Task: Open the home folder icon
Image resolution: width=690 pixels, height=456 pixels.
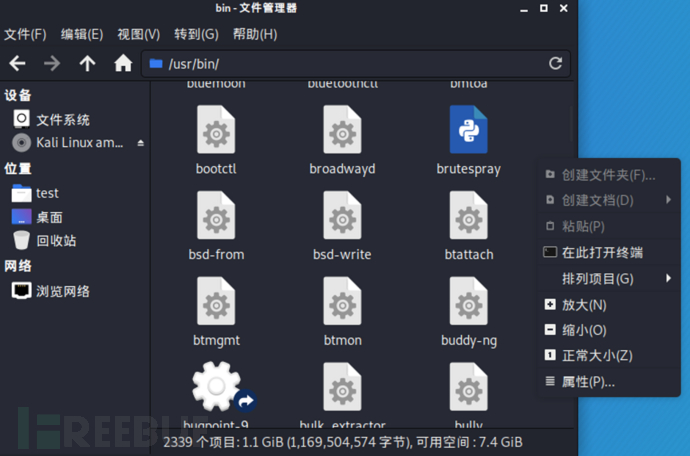Action: pyautogui.click(x=123, y=63)
